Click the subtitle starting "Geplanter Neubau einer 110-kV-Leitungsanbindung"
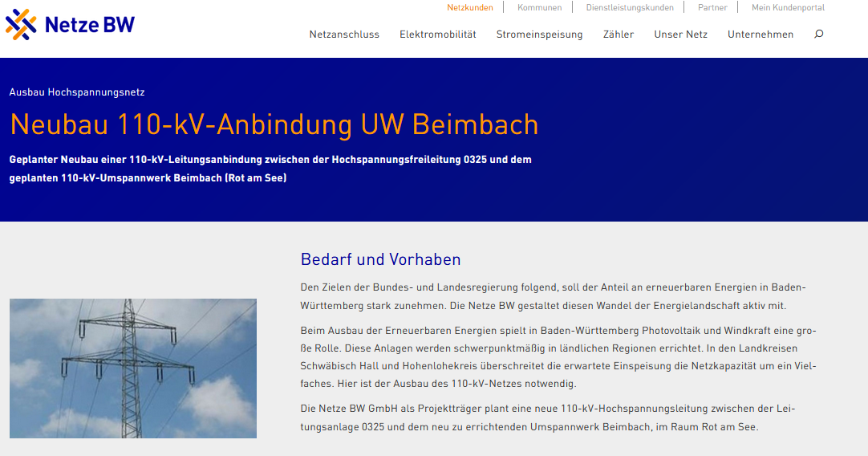868x456 pixels. 270,169
